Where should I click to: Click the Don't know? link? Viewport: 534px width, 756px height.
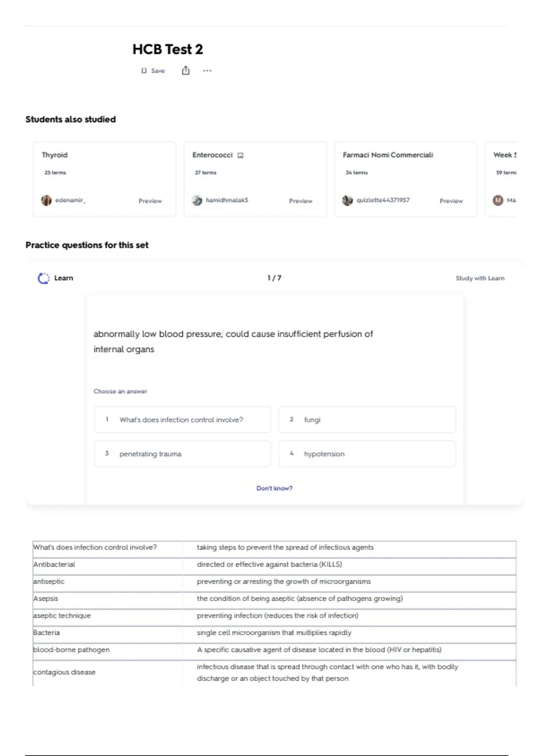274,488
